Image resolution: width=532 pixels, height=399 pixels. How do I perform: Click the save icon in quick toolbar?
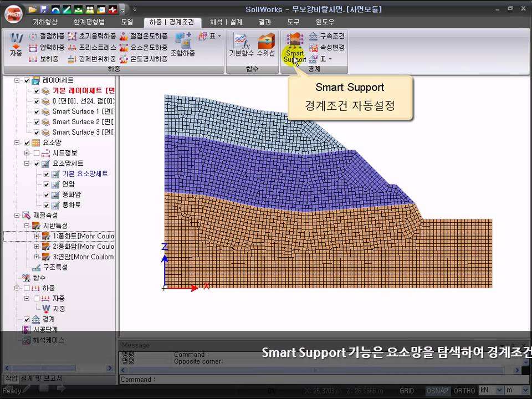(44, 9)
